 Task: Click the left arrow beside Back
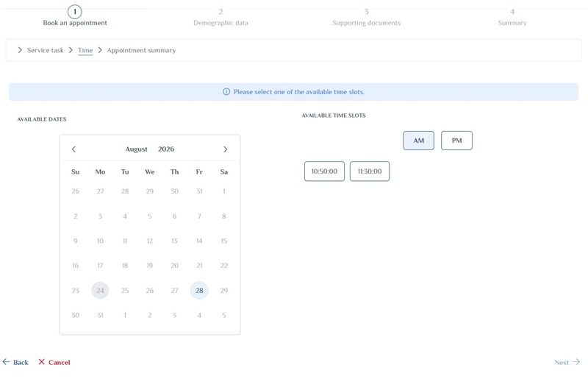pos(6,362)
